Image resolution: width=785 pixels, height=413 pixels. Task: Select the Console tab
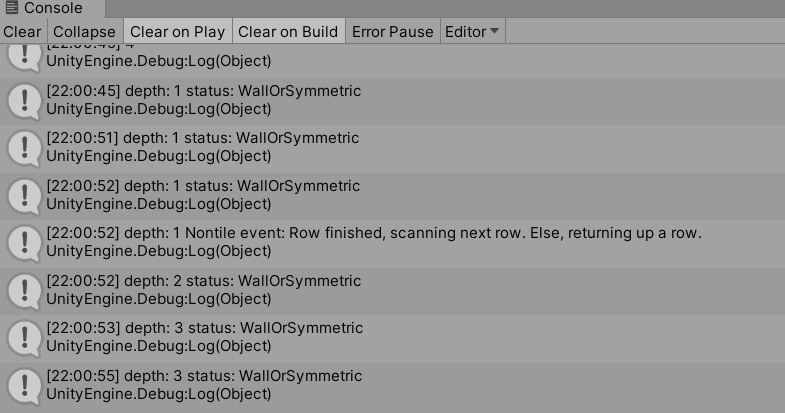pyautogui.click(x=52, y=8)
